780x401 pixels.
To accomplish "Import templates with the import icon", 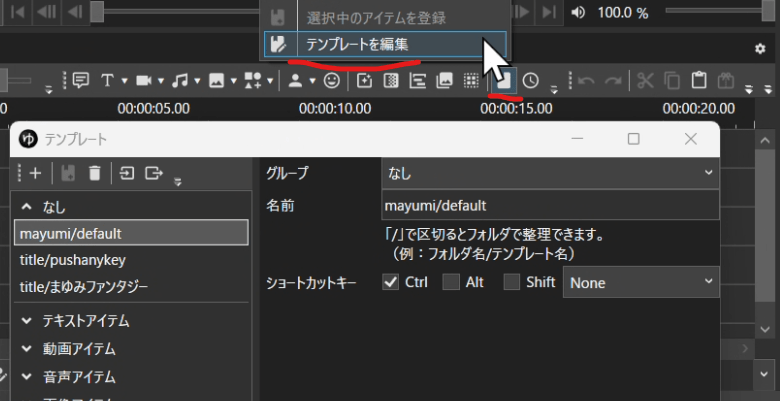I will point(127,173).
